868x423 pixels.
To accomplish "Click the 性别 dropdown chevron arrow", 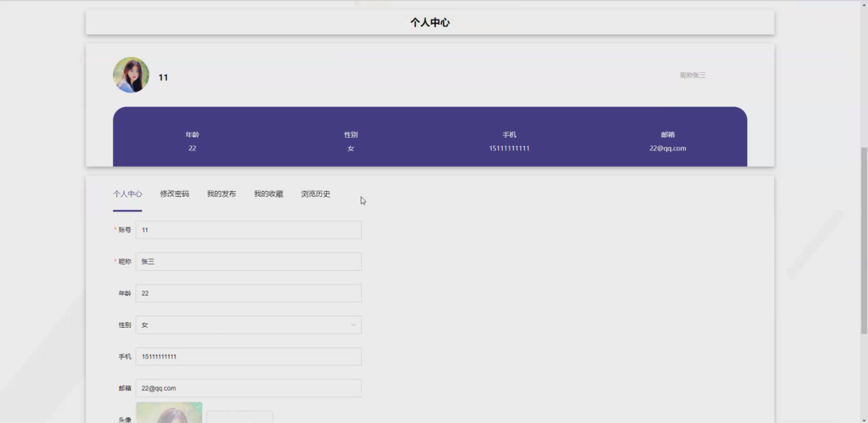I will [353, 325].
